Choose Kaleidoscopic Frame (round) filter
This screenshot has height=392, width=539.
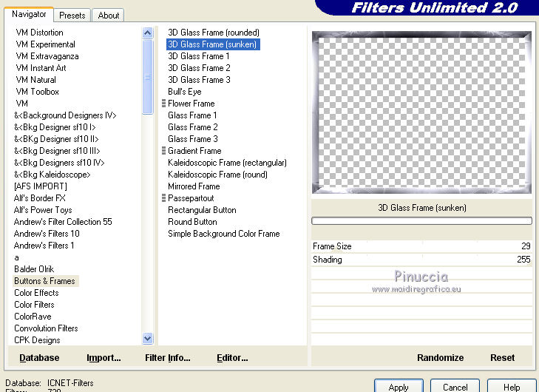[217, 175]
